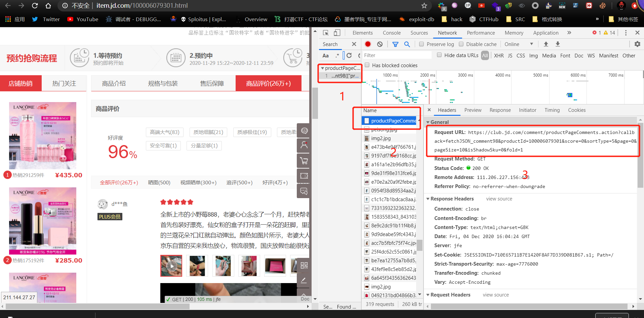Import HAR file with the upload arrow
Screen dimensions: 644x318
(546, 44)
